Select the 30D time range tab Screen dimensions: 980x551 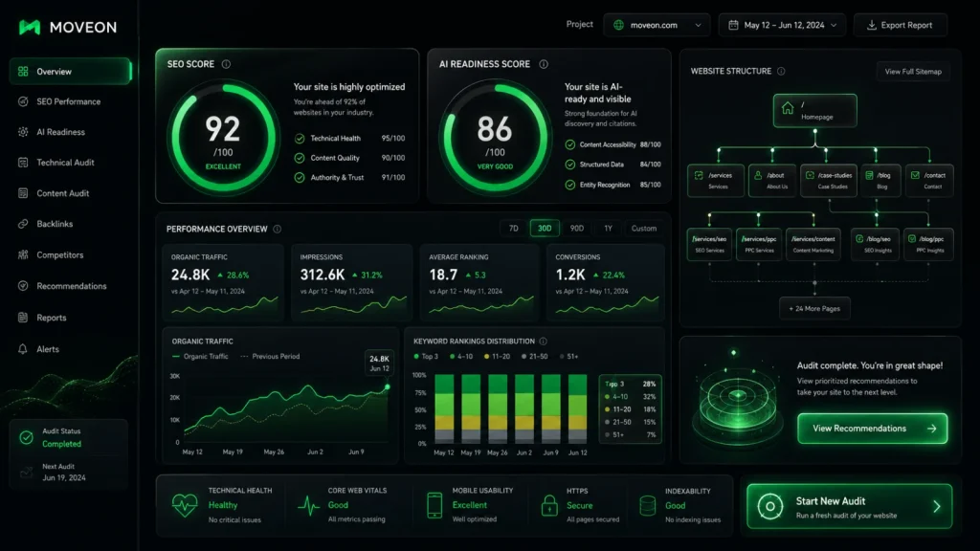tap(545, 229)
